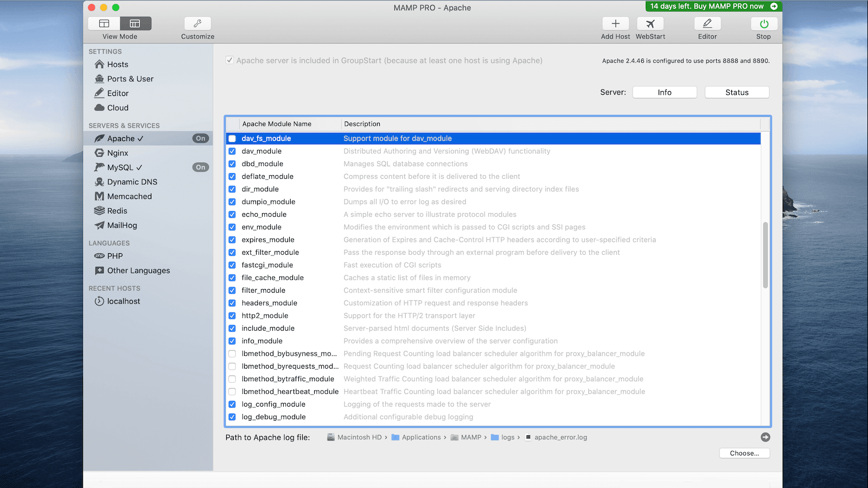This screenshot has width=868, height=488.
Task: Enable lbmethod_heartbeat_module checkbox
Action: pos(232,391)
